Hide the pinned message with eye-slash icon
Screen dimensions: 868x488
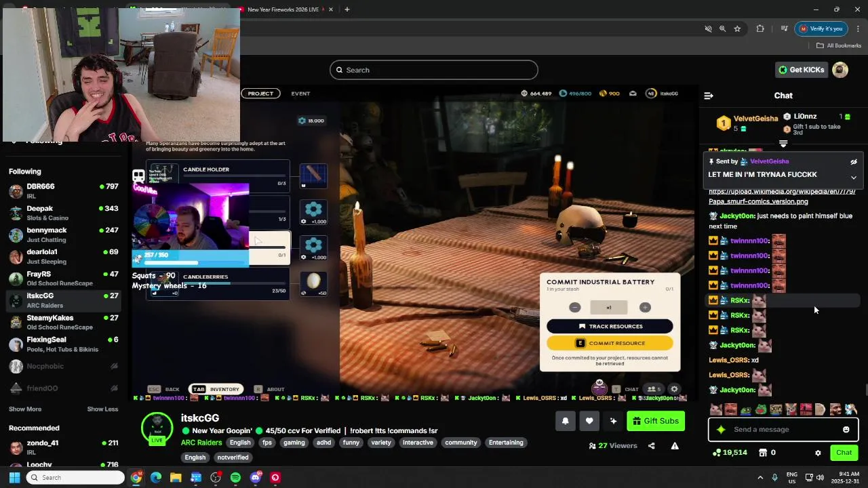(854, 162)
